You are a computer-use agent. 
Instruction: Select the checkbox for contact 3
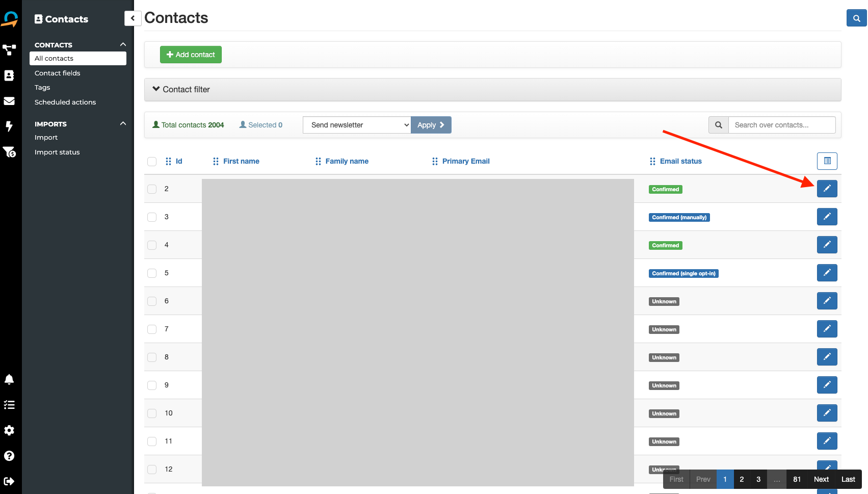[152, 217]
